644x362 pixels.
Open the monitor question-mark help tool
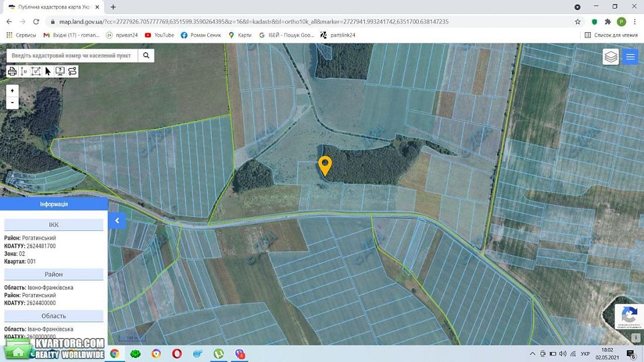point(60,71)
